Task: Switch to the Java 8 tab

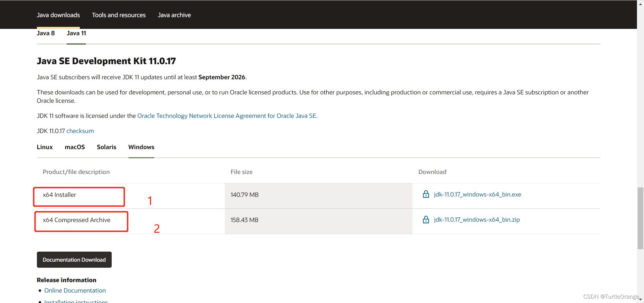Action: click(46, 33)
